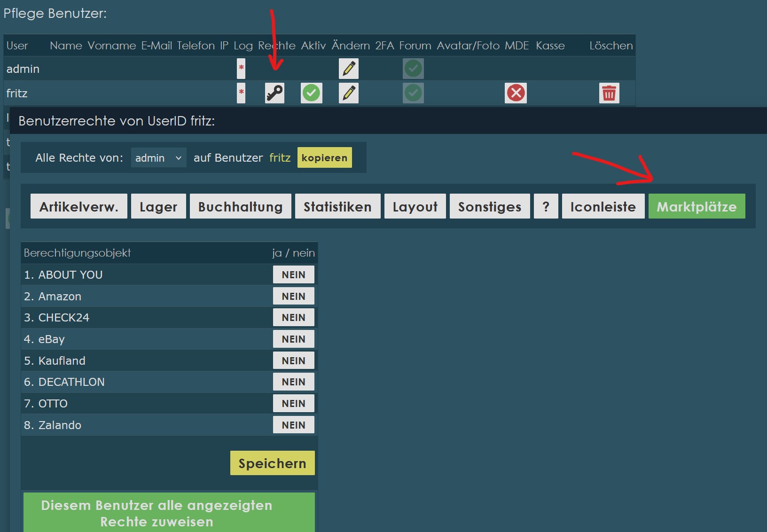Toggle Forum access checkmark for admin
The height and width of the screenshot is (532, 767).
click(x=413, y=69)
